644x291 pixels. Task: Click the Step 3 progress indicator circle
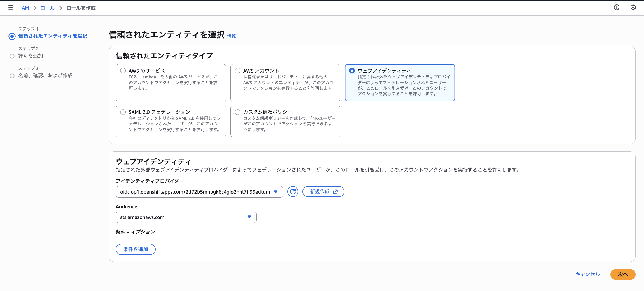[x=12, y=76]
